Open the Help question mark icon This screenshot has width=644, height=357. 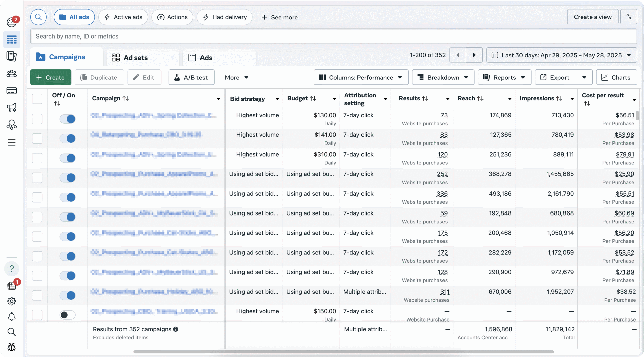coord(12,269)
